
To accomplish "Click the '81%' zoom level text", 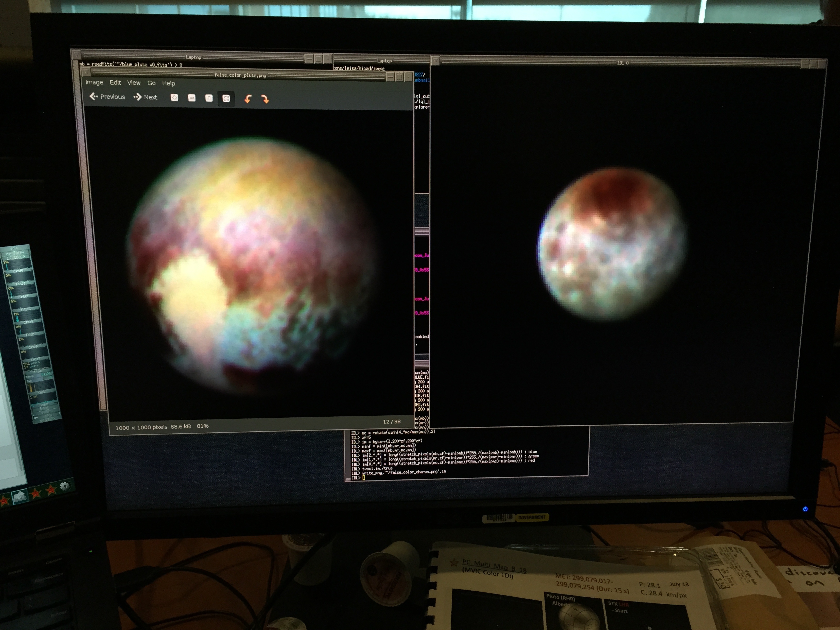I will pyautogui.click(x=203, y=426).
